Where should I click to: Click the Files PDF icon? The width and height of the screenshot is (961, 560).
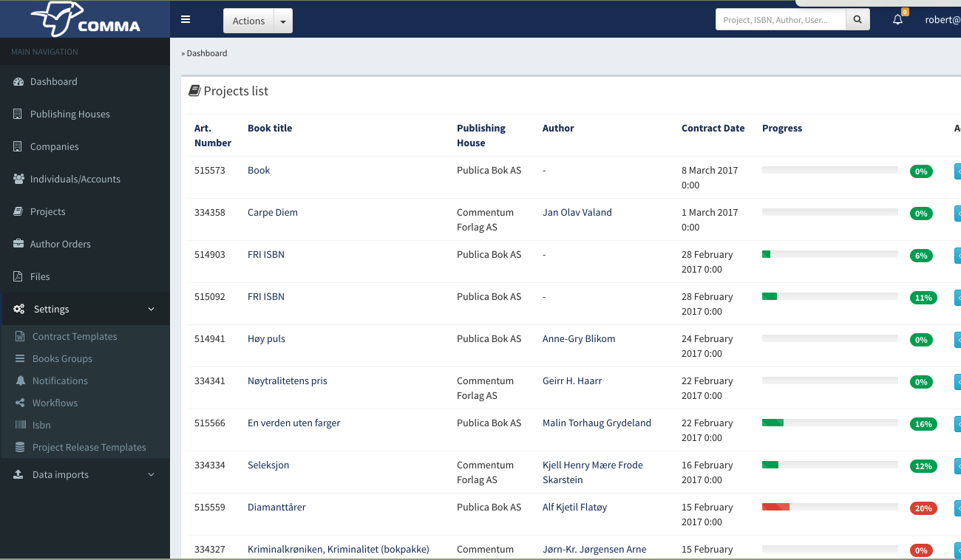point(18,277)
